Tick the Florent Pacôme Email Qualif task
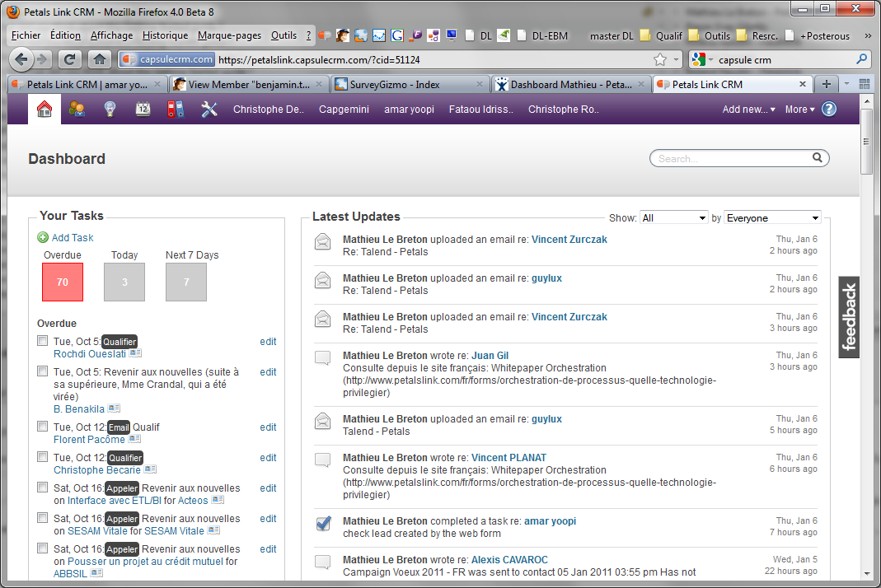 coord(43,427)
